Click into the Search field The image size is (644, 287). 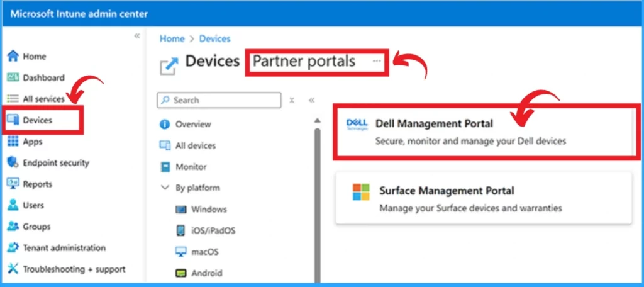219,100
